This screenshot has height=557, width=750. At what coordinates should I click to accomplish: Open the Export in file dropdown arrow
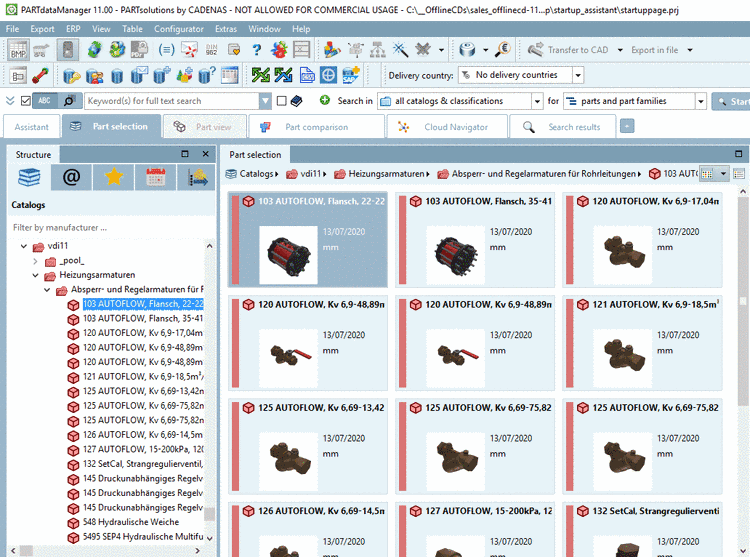(690, 50)
